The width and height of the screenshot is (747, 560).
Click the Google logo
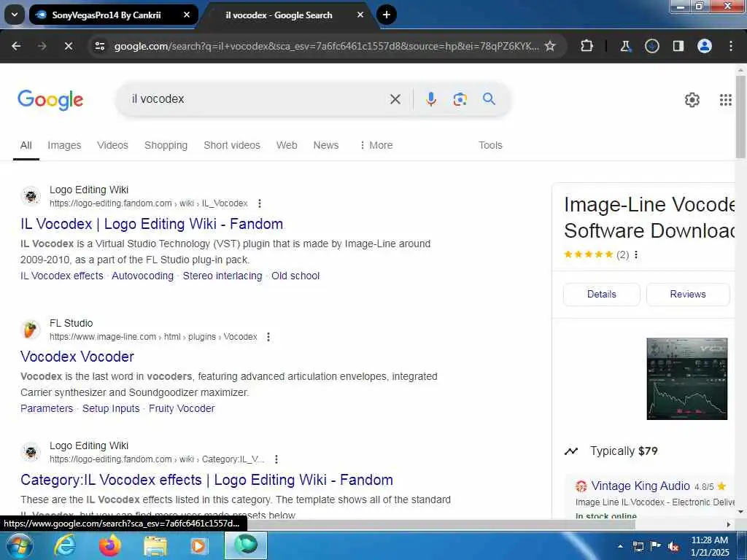coord(50,99)
